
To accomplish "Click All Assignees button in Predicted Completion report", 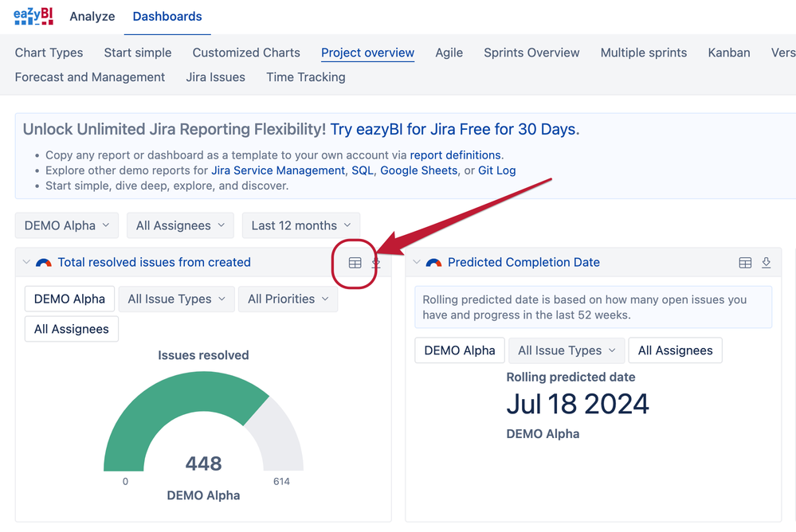I will (x=675, y=350).
